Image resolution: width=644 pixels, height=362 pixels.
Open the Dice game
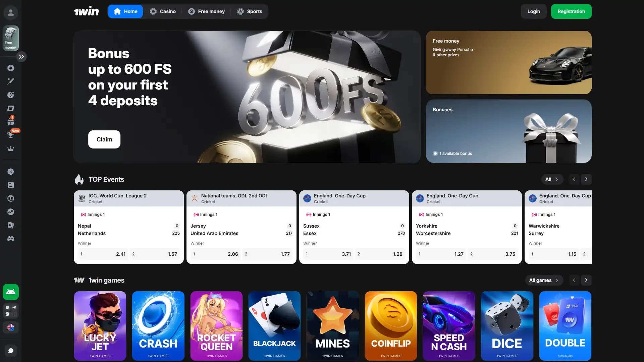point(507,326)
